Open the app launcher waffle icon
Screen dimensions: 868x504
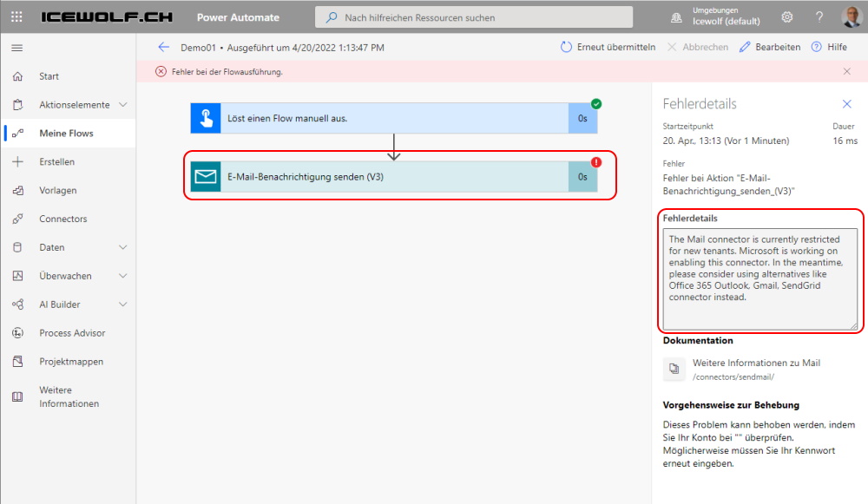(16, 17)
